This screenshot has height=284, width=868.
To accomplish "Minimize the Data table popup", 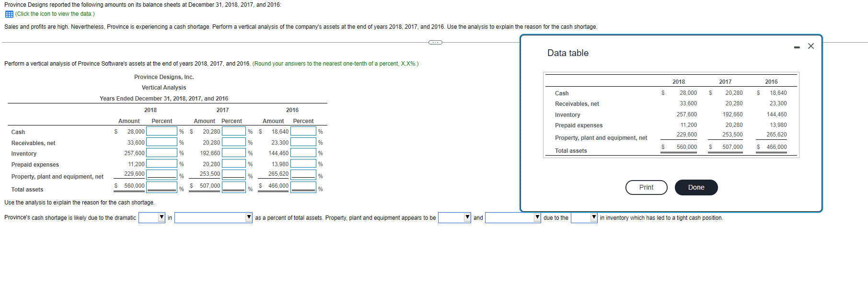I will coord(797,47).
